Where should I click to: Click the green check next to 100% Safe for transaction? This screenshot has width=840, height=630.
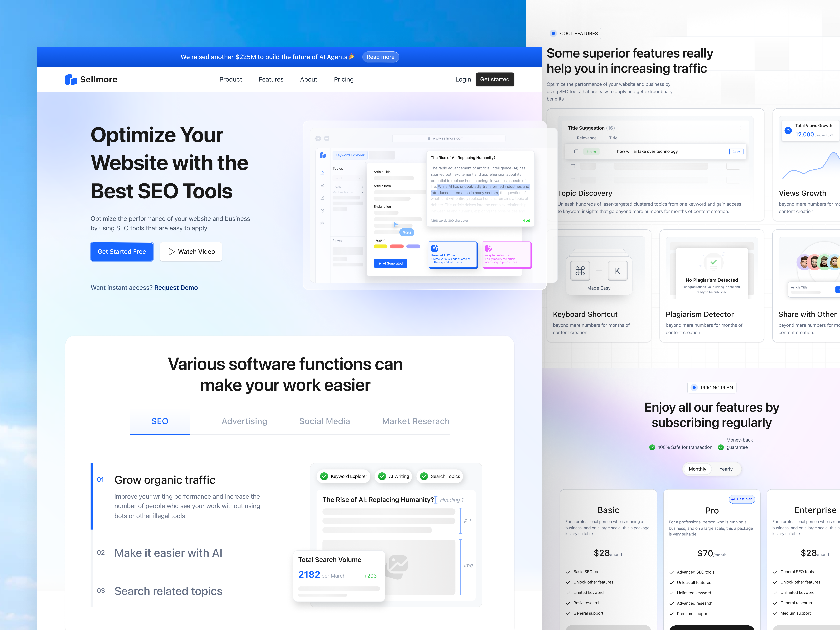click(652, 447)
